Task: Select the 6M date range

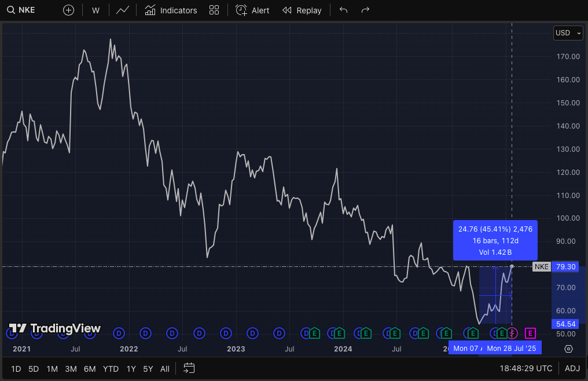Action: tap(90, 369)
